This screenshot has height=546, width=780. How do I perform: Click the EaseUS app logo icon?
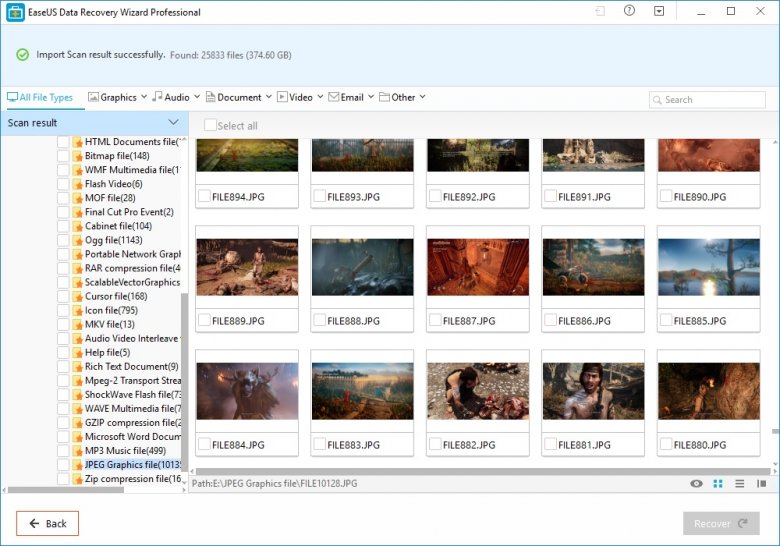tap(15, 12)
